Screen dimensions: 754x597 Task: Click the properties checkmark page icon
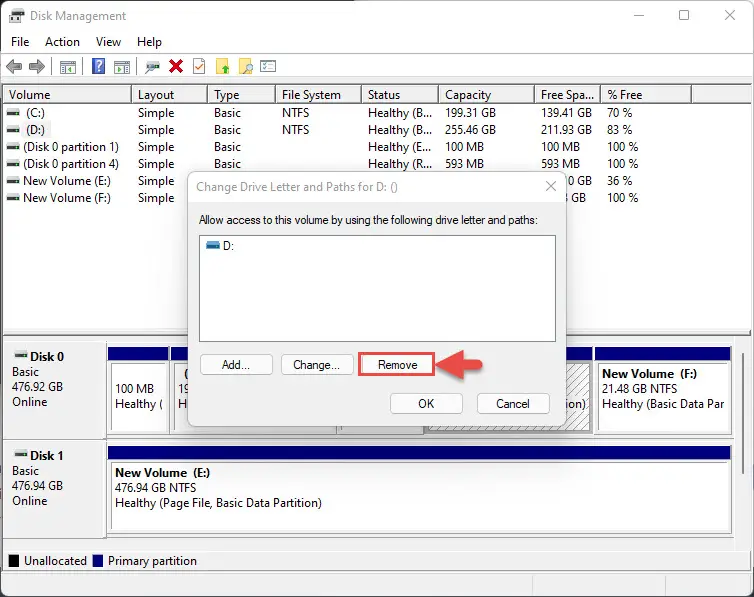[x=199, y=66]
